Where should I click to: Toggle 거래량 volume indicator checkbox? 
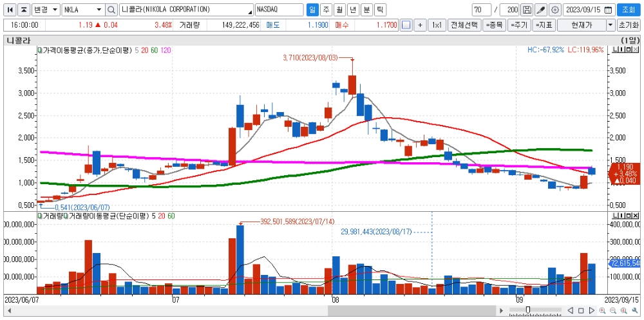click(x=40, y=216)
